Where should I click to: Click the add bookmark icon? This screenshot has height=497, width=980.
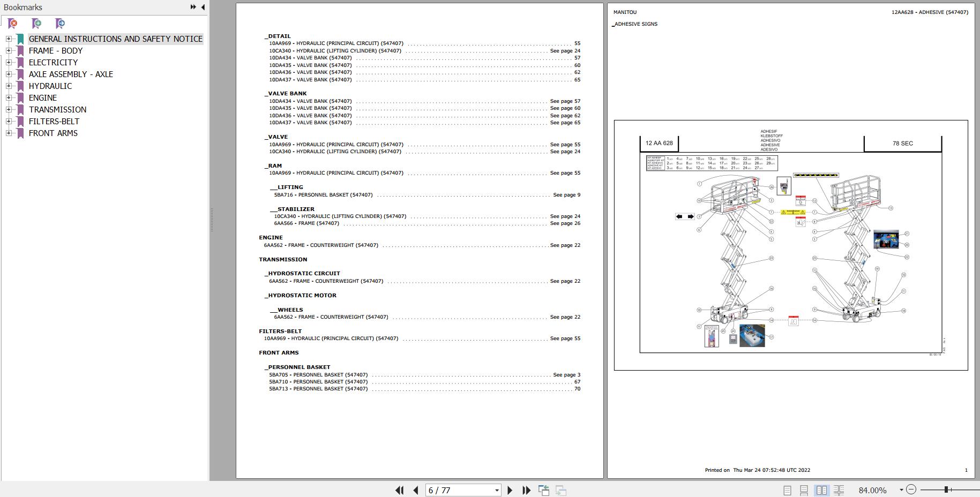click(36, 23)
